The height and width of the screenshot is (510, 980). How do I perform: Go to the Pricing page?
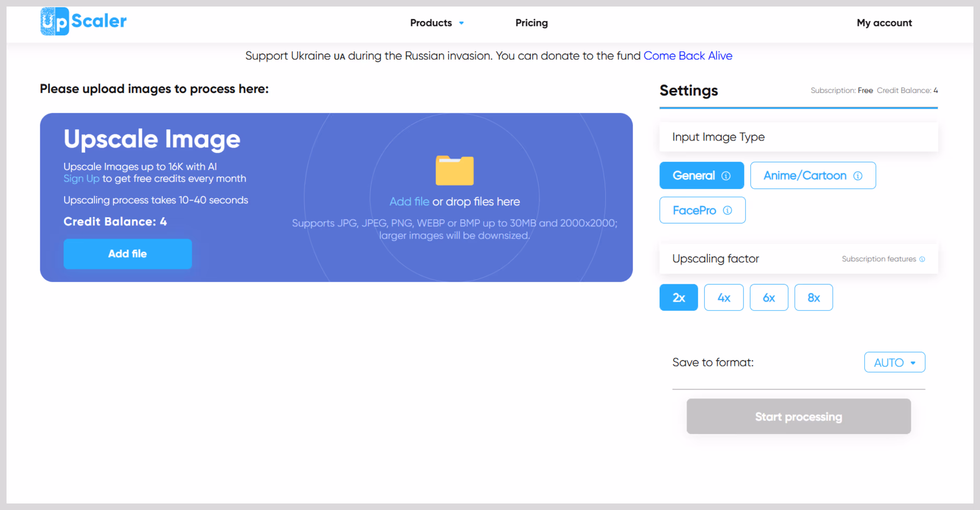pyautogui.click(x=532, y=23)
